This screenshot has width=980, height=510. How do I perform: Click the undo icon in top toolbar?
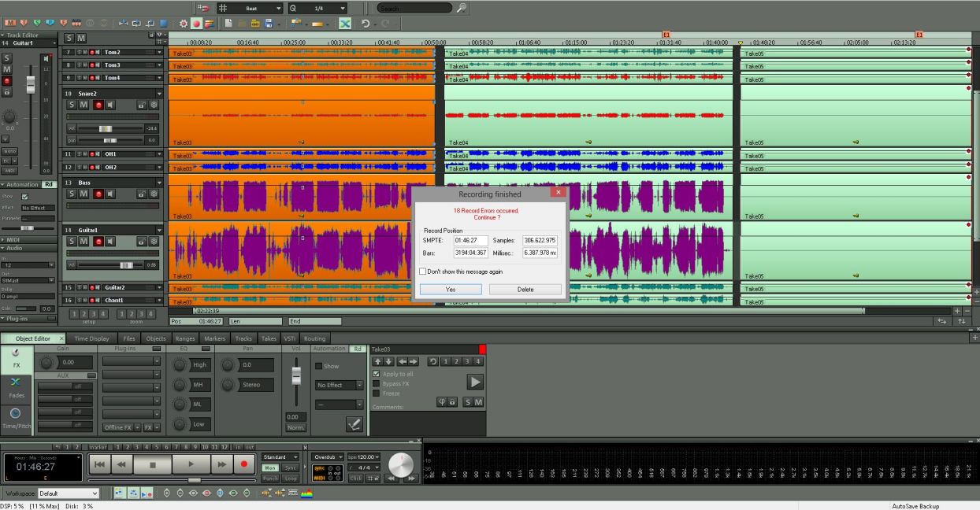coord(366,24)
